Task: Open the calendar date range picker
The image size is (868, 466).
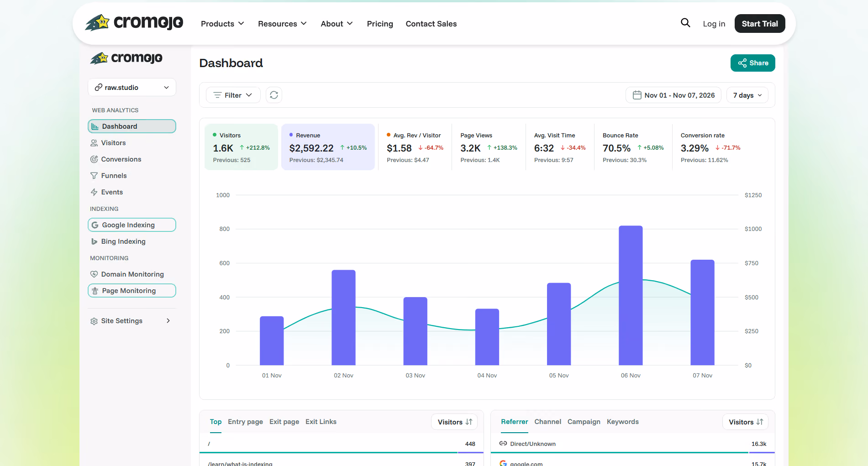Action: tap(673, 95)
